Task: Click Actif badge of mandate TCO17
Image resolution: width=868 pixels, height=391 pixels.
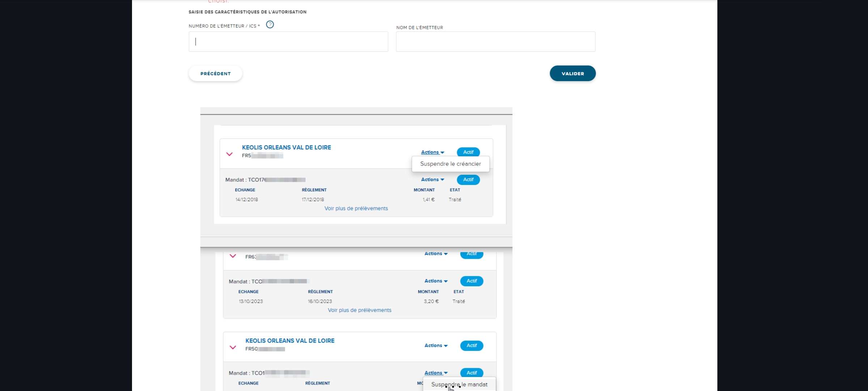Action: tap(468, 180)
